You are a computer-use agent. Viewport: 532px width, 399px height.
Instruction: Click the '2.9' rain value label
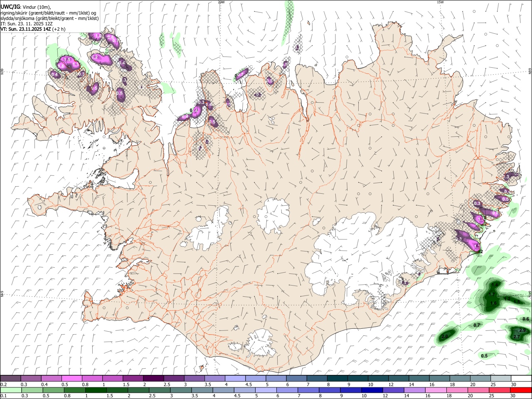pos(522,330)
